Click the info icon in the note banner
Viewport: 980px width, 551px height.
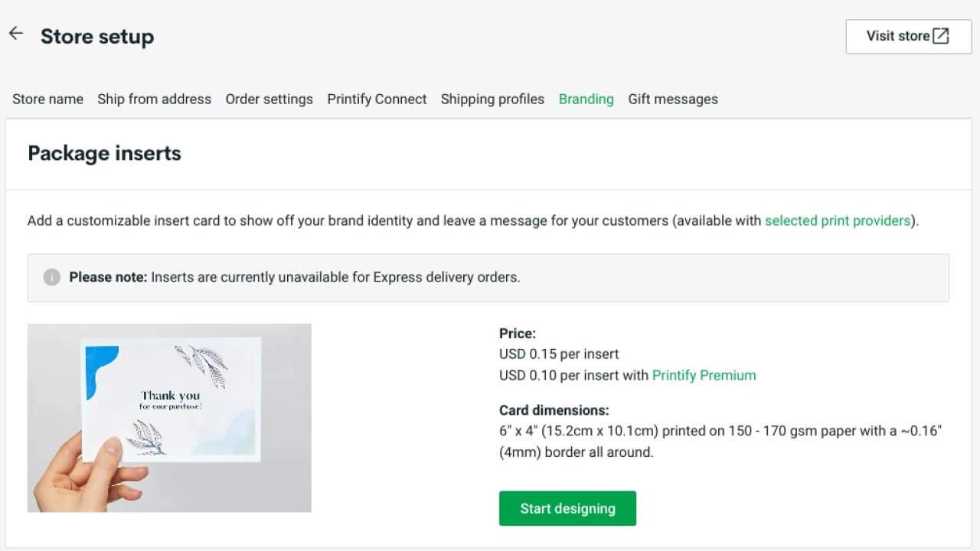coord(52,277)
